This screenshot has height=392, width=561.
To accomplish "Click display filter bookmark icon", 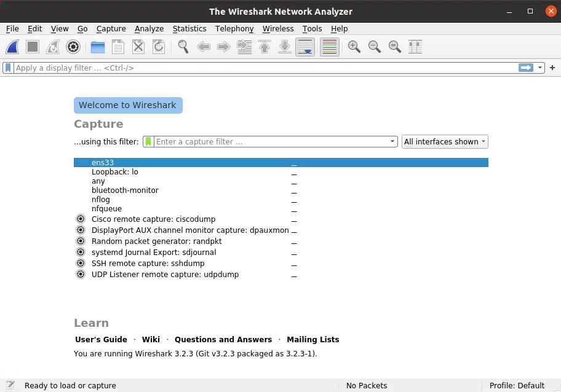I will point(8,68).
